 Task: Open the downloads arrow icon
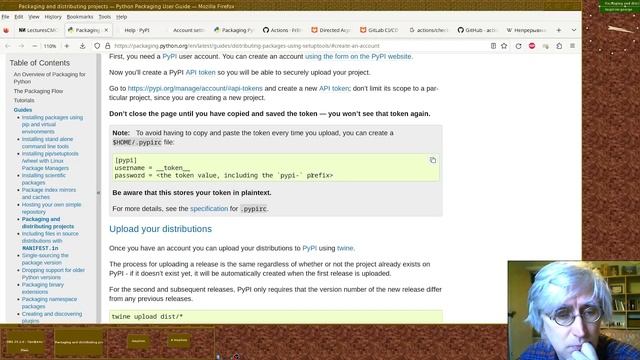click(82, 46)
